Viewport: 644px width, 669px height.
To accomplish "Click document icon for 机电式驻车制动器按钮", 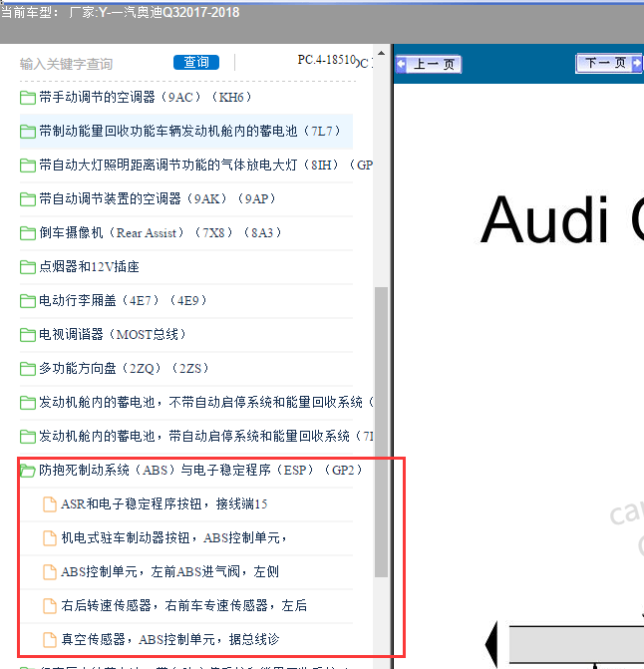I will 50,538.
